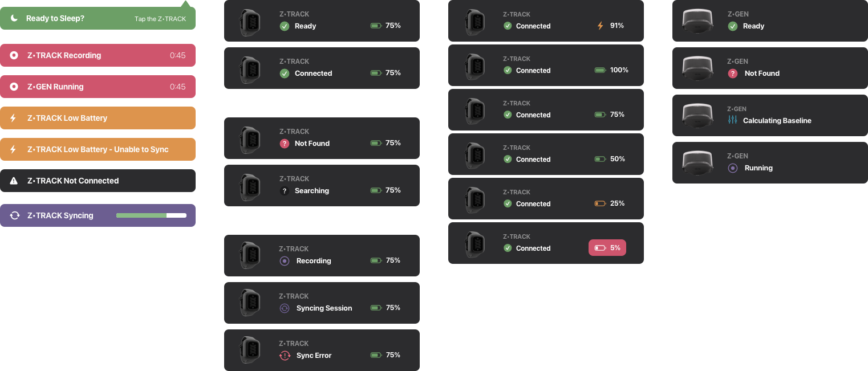Select the Z-GEN Running banner
This screenshot has width=868, height=371.
click(x=98, y=87)
